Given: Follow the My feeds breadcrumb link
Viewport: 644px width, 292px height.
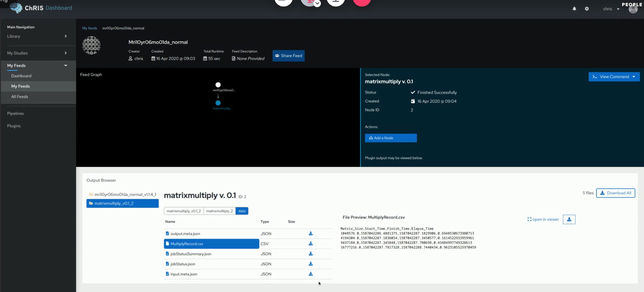Looking at the screenshot, I should click(x=90, y=28).
